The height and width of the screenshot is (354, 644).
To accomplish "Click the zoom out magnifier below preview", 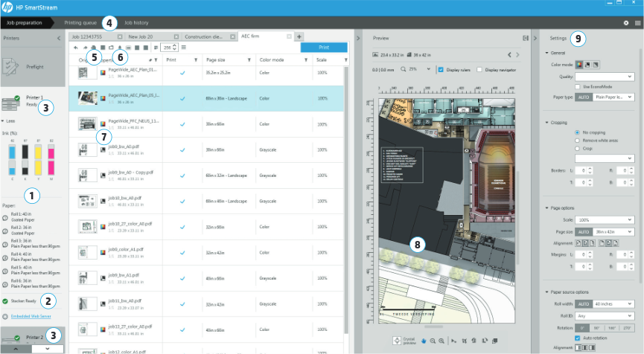I will pos(433,340).
